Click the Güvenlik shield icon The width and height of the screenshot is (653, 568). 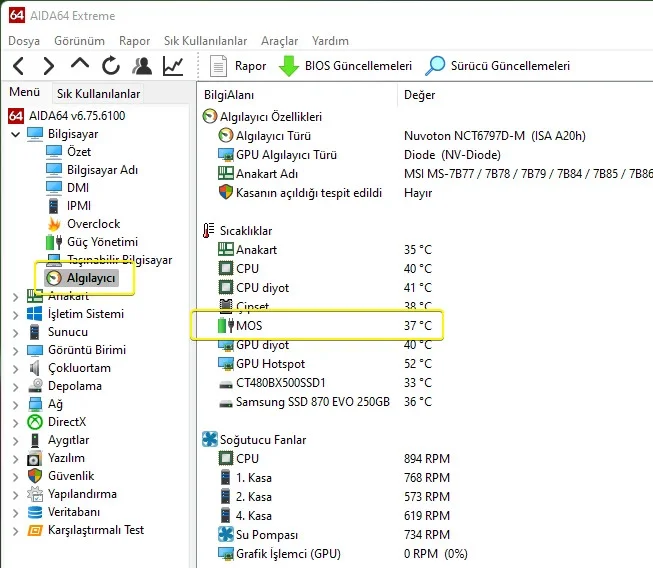(x=35, y=476)
